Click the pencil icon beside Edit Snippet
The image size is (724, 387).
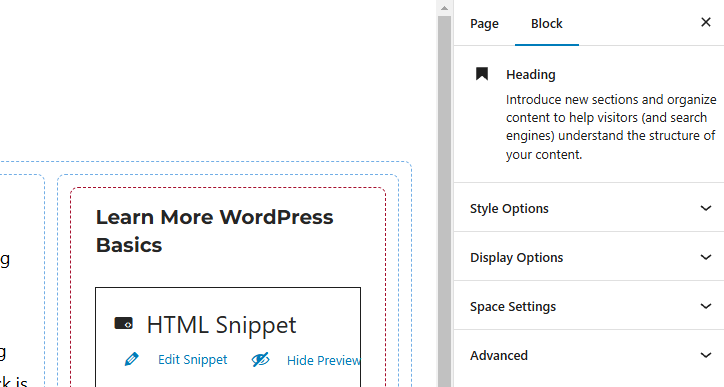(132, 359)
